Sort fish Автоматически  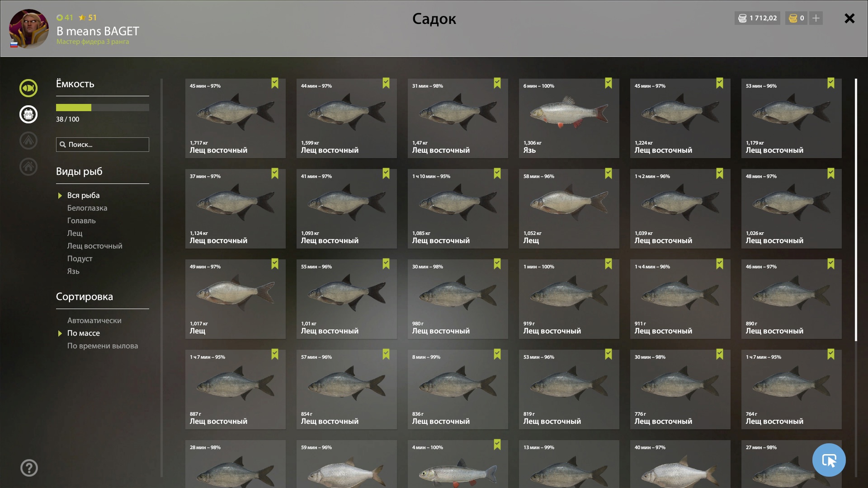94,320
